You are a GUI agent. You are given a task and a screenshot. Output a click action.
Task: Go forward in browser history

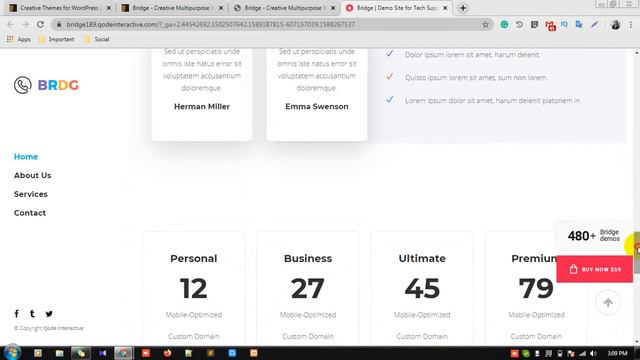coord(25,24)
